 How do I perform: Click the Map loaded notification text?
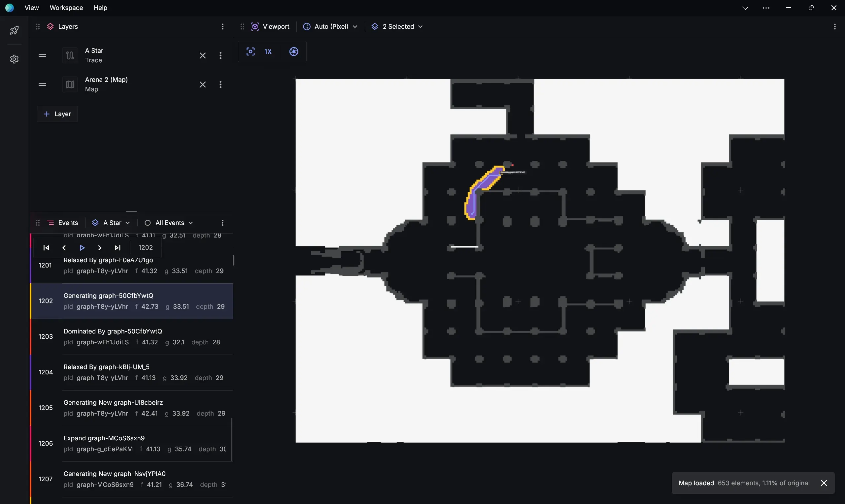pos(744,483)
